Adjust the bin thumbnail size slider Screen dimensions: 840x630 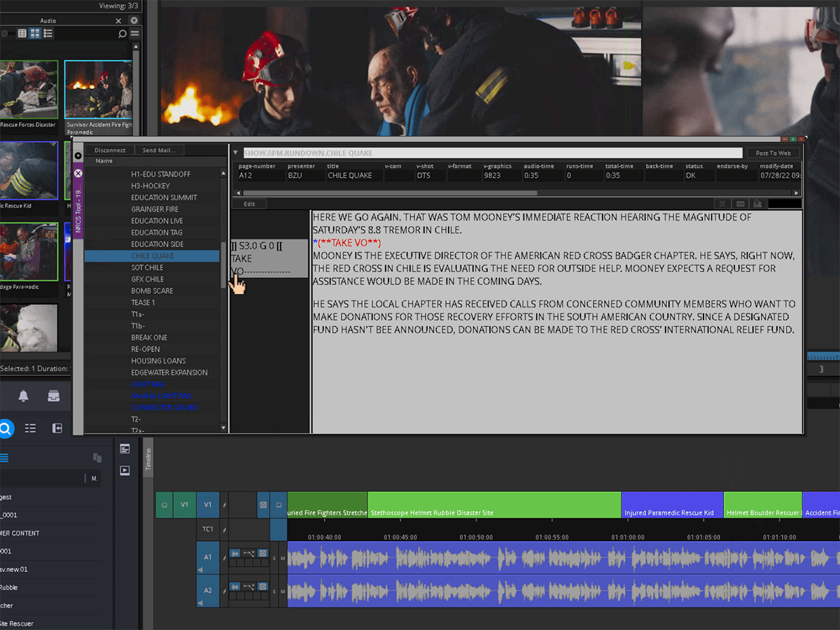pos(5,33)
